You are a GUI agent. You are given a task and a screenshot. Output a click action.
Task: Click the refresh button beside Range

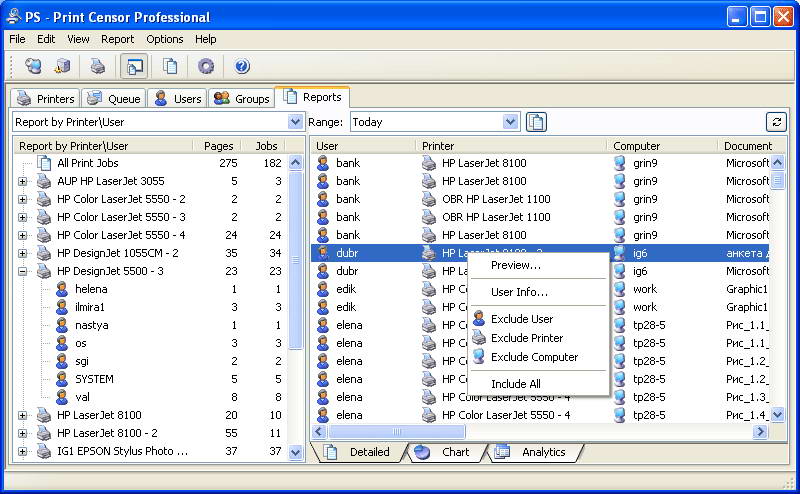click(776, 122)
